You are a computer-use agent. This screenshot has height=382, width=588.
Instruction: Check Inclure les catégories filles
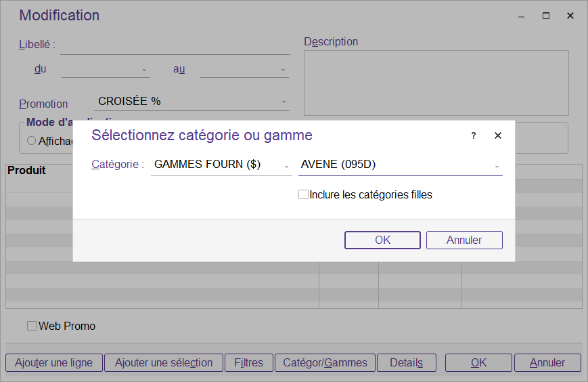[303, 195]
